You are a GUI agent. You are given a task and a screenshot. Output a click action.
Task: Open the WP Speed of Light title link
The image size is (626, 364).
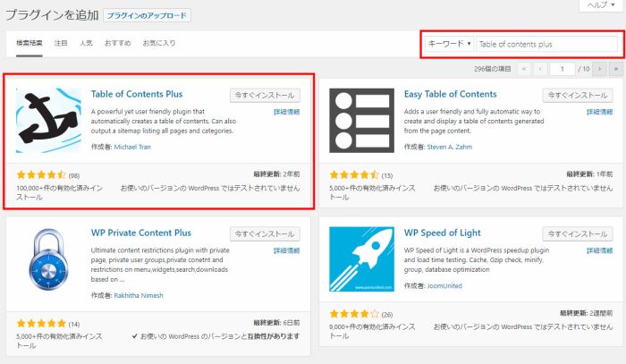click(x=443, y=233)
